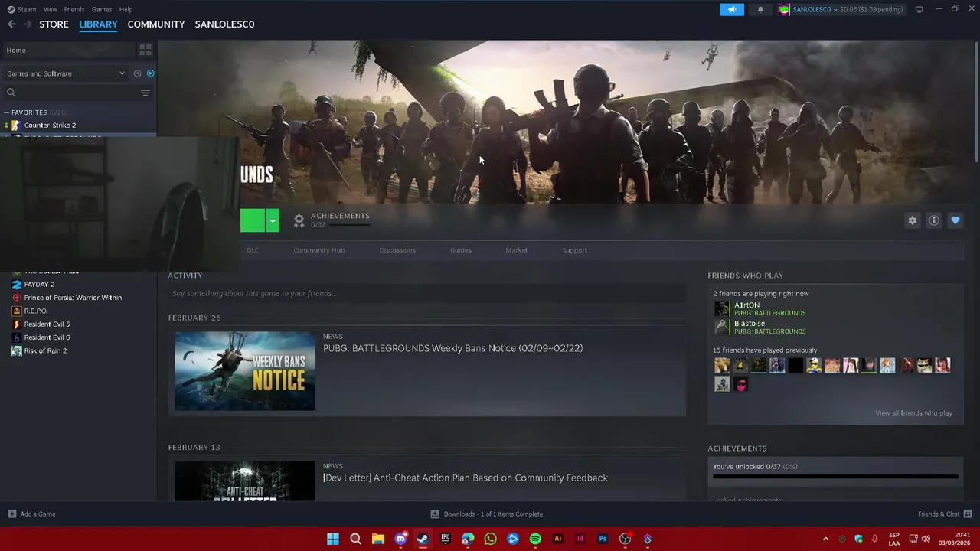The image size is (980, 551).
Task: Open Epic Games Launcher from taskbar
Action: (x=446, y=539)
